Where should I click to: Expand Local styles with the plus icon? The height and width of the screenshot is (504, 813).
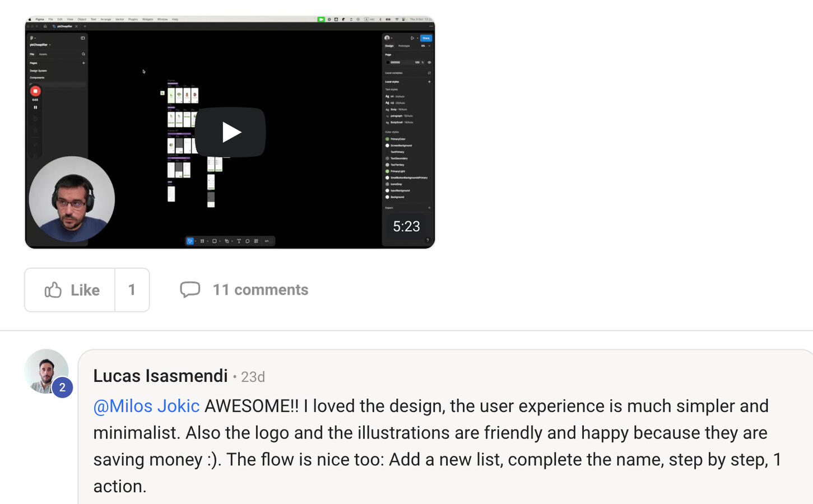pos(429,82)
